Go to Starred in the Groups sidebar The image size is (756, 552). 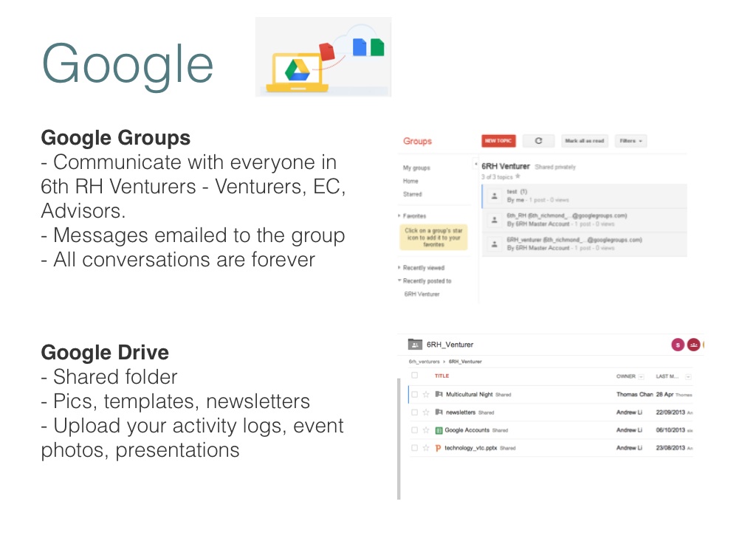tap(413, 195)
